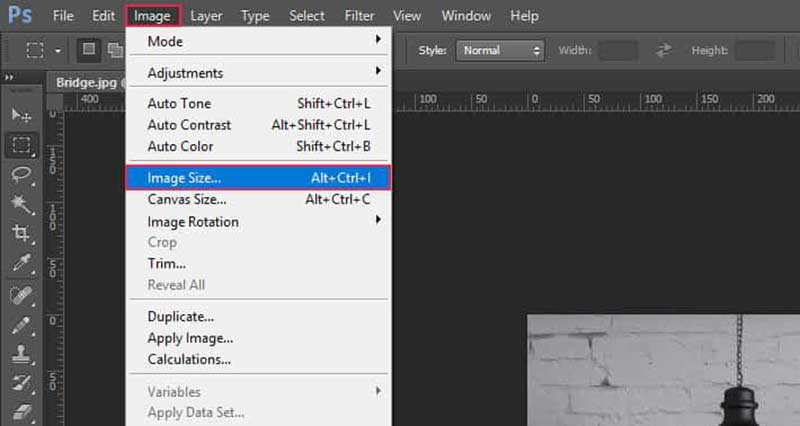This screenshot has height=426, width=800.
Task: Select the Move tool
Action: [21, 115]
